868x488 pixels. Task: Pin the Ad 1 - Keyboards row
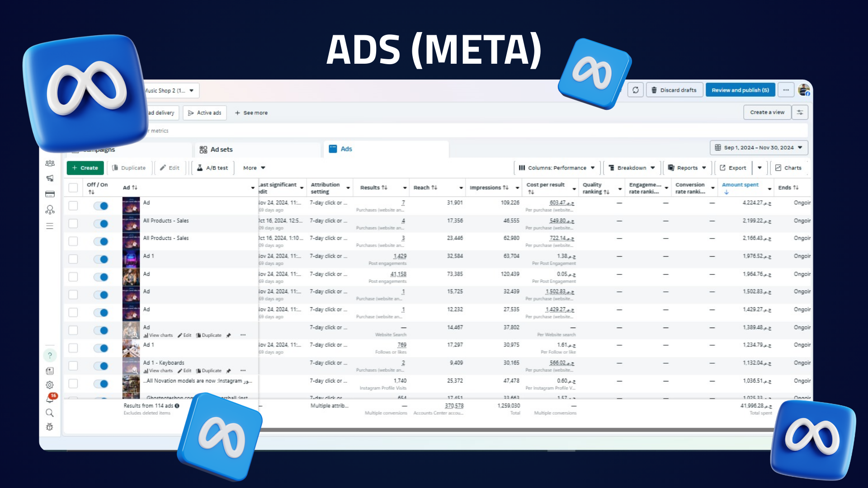(x=229, y=371)
